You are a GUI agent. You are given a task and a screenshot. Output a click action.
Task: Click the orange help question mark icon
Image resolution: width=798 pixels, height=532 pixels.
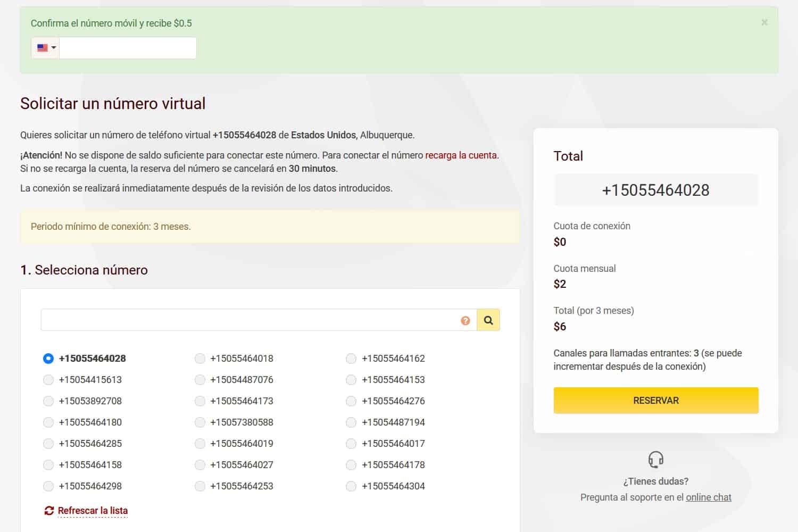pos(465,320)
